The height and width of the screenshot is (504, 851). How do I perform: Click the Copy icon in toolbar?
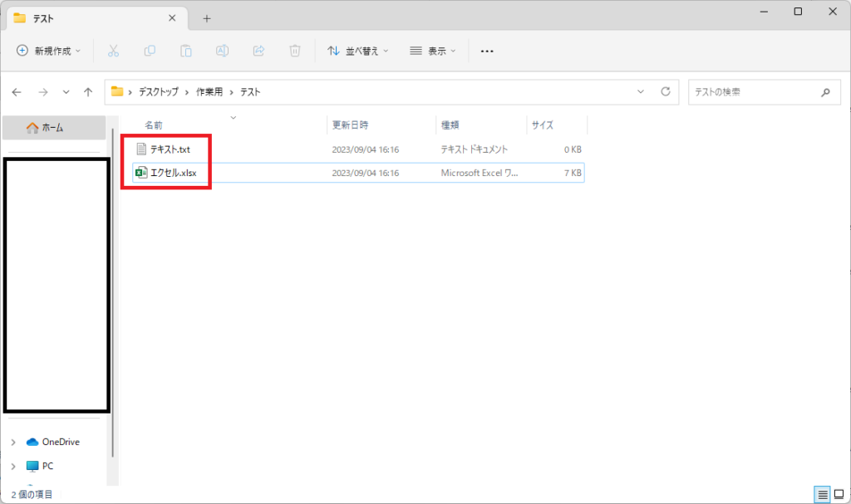(150, 51)
